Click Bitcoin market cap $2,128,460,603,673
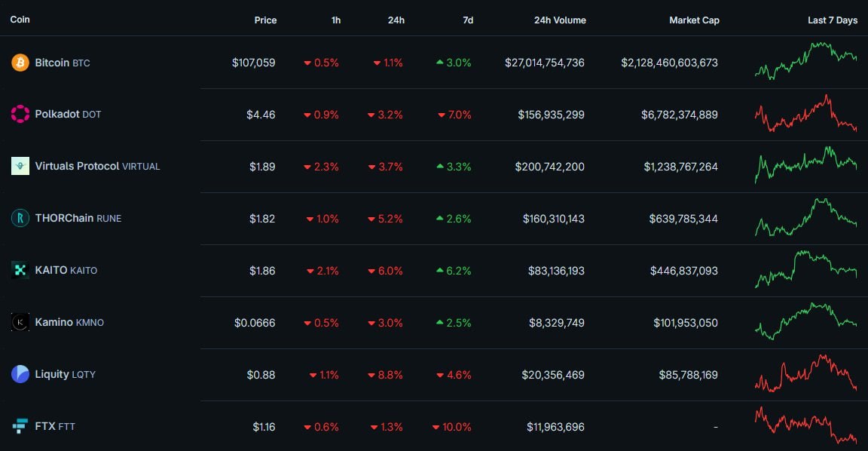The height and width of the screenshot is (451, 868). pos(669,63)
